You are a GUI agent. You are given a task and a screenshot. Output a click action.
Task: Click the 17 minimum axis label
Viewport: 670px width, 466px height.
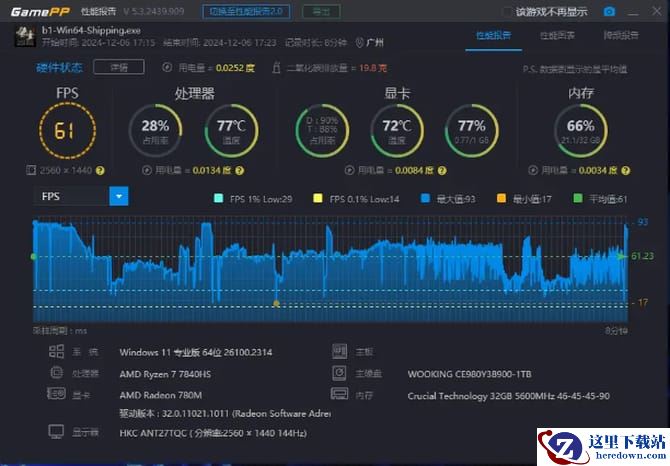(643, 302)
